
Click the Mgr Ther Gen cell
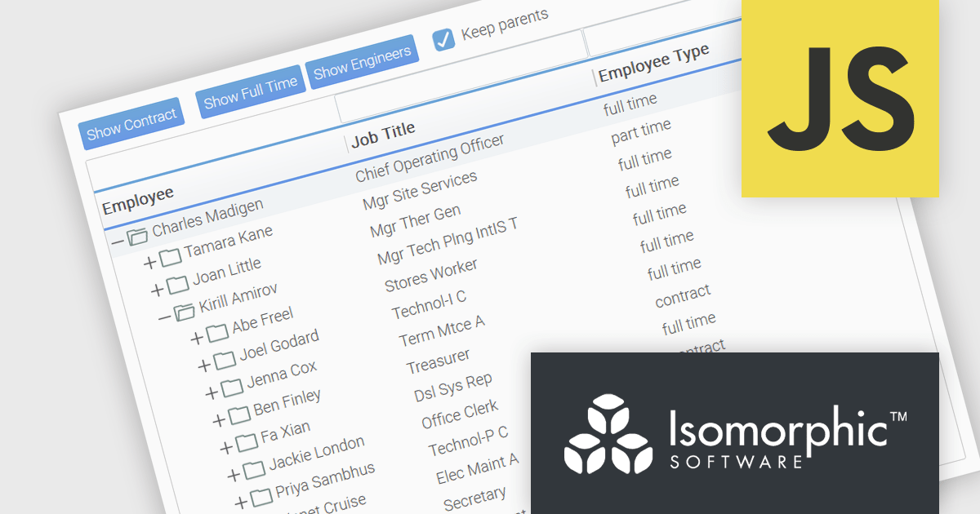pyautogui.click(x=415, y=220)
